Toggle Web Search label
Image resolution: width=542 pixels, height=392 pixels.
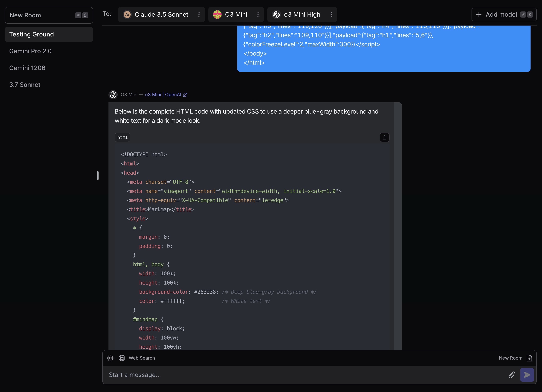pos(142,358)
